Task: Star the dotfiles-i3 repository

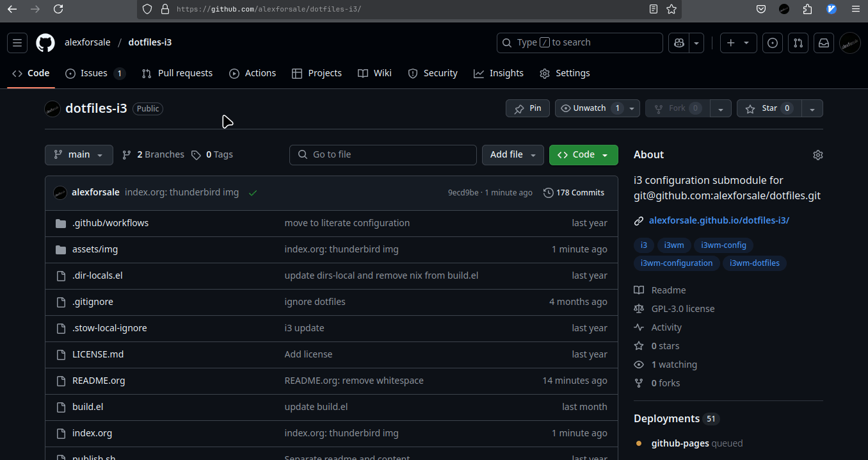Action: point(769,108)
